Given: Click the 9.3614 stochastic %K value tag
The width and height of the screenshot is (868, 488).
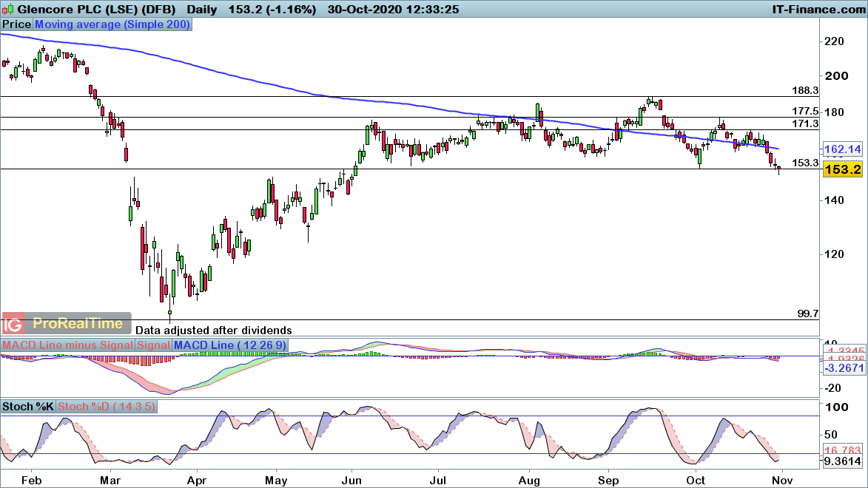Looking at the screenshot, I should click(x=844, y=461).
